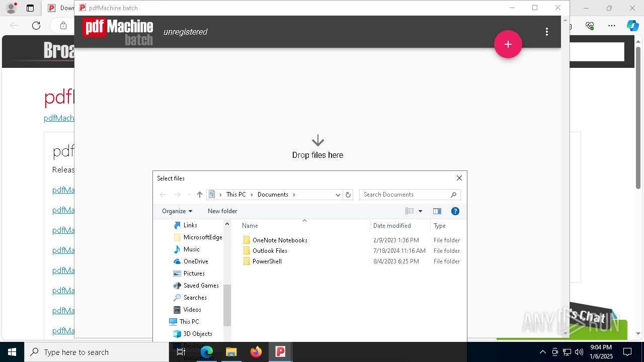Viewport: 644px width, 362px height.
Task: Click the forward arrow in Select files dialog
Action: click(x=177, y=195)
